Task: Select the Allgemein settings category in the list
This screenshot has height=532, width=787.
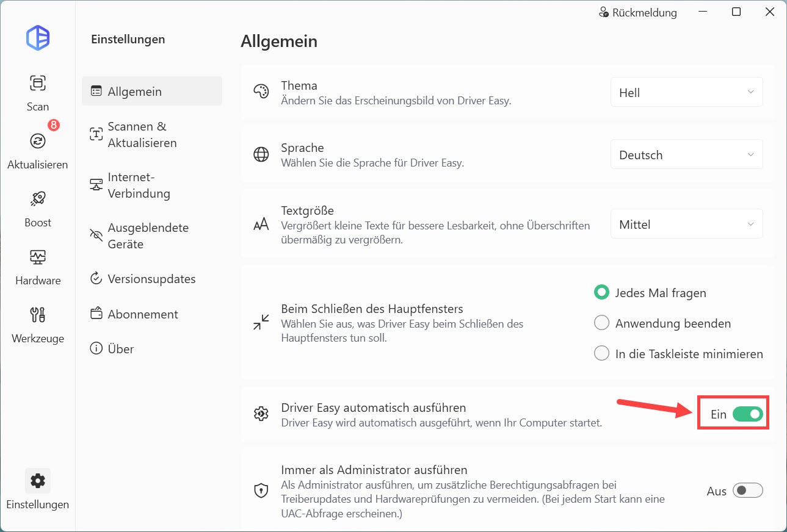Action: pos(152,92)
